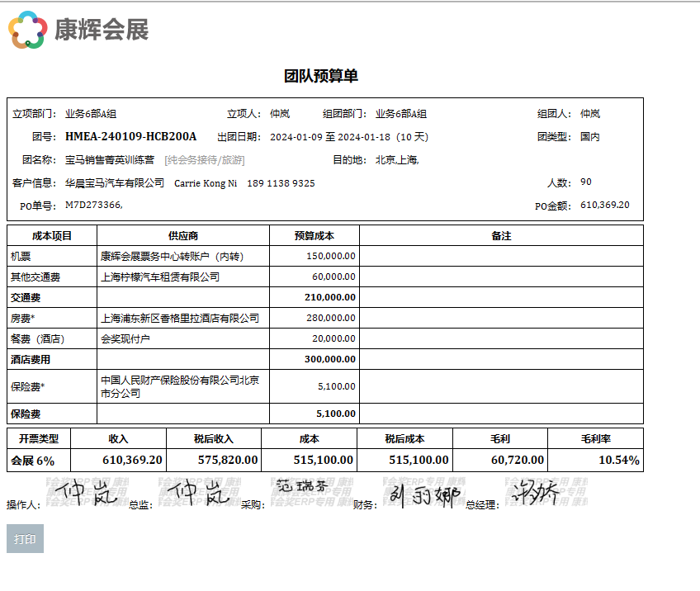Click the customer name 华晨宝马汽车有限公司

tap(115, 183)
